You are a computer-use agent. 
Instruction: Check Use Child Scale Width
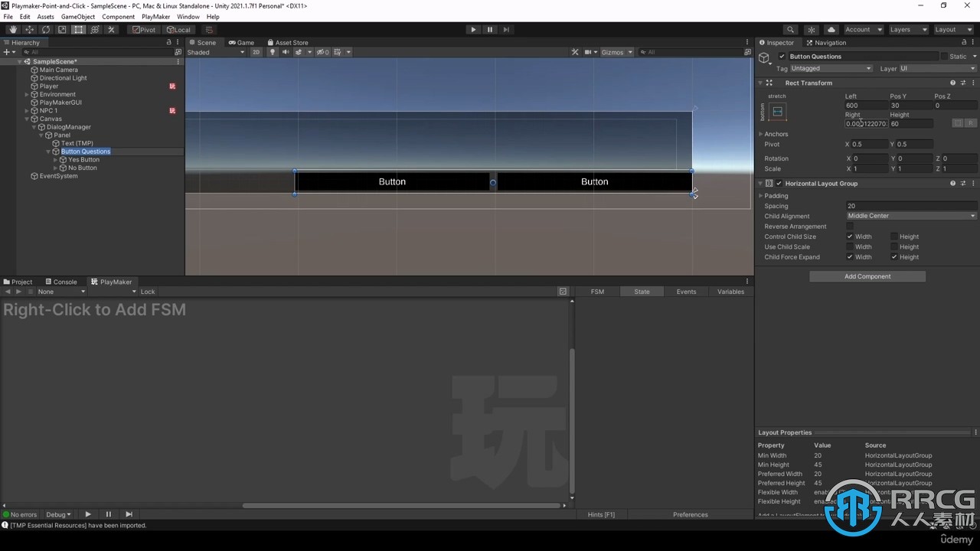pos(850,247)
